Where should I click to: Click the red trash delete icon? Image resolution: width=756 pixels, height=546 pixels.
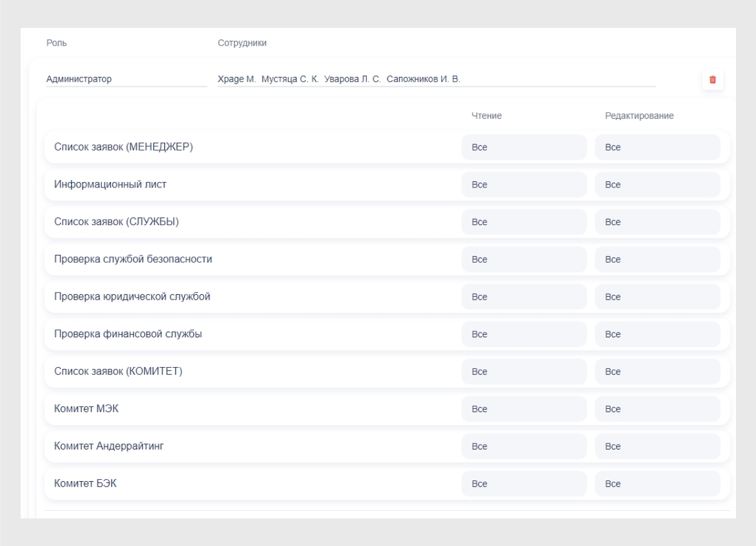(x=712, y=79)
